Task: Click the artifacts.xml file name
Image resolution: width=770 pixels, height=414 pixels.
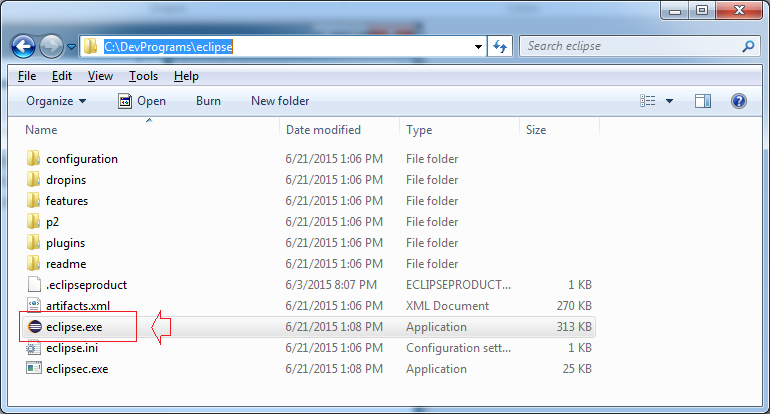Action: pos(78,306)
